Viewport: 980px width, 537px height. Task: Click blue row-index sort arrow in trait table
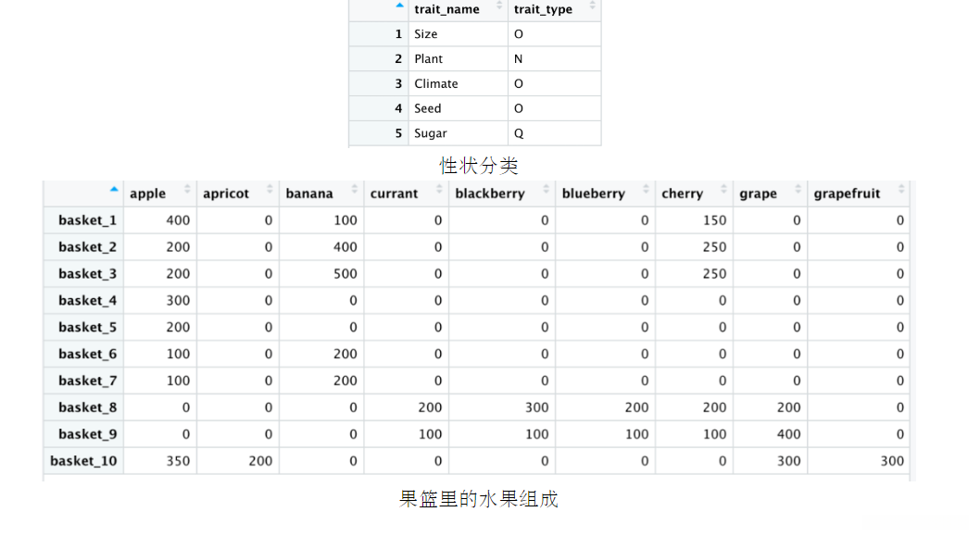pos(400,6)
